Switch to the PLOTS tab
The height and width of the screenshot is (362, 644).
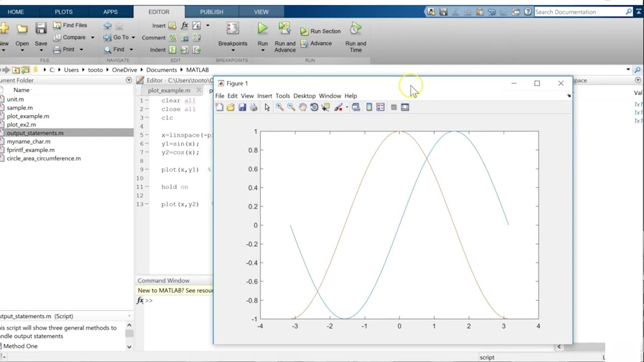click(x=63, y=12)
